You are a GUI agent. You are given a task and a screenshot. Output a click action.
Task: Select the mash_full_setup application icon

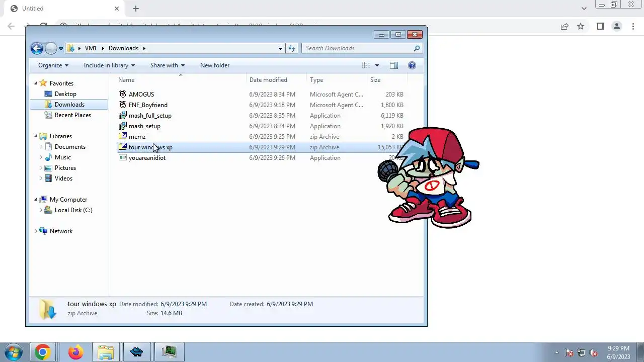(123, 116)
